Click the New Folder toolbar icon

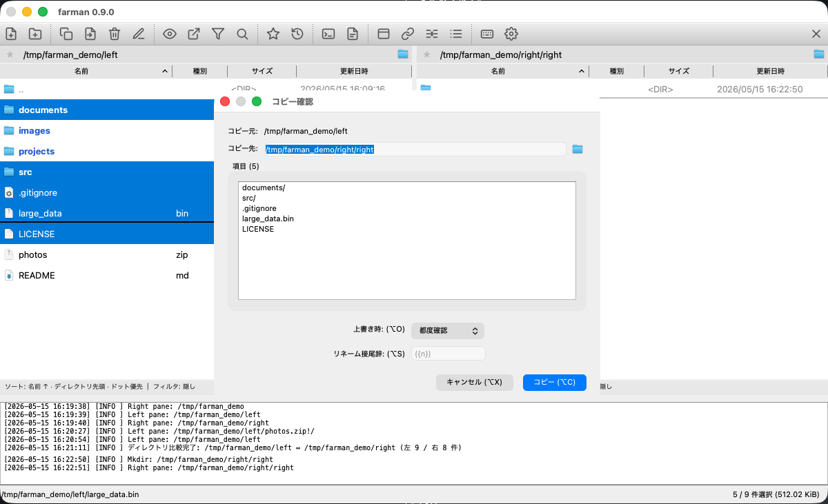pyautogui.click(x=35, y=33)
